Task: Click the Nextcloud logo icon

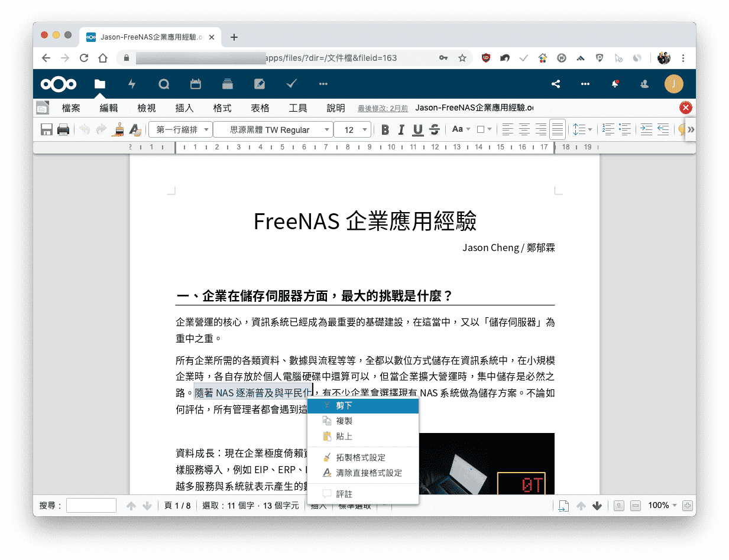Action: point(59,84)
